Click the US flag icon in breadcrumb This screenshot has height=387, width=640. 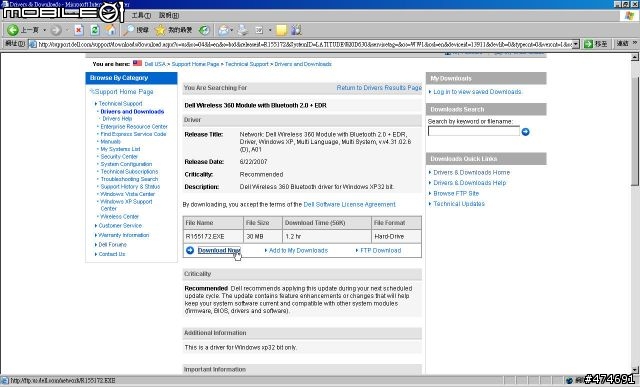coord(138,63)
